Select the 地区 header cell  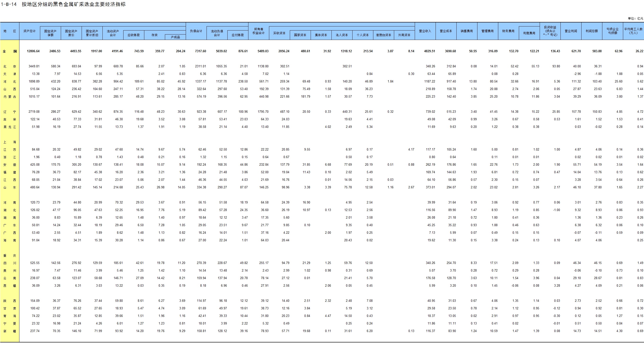pos(9,31)
